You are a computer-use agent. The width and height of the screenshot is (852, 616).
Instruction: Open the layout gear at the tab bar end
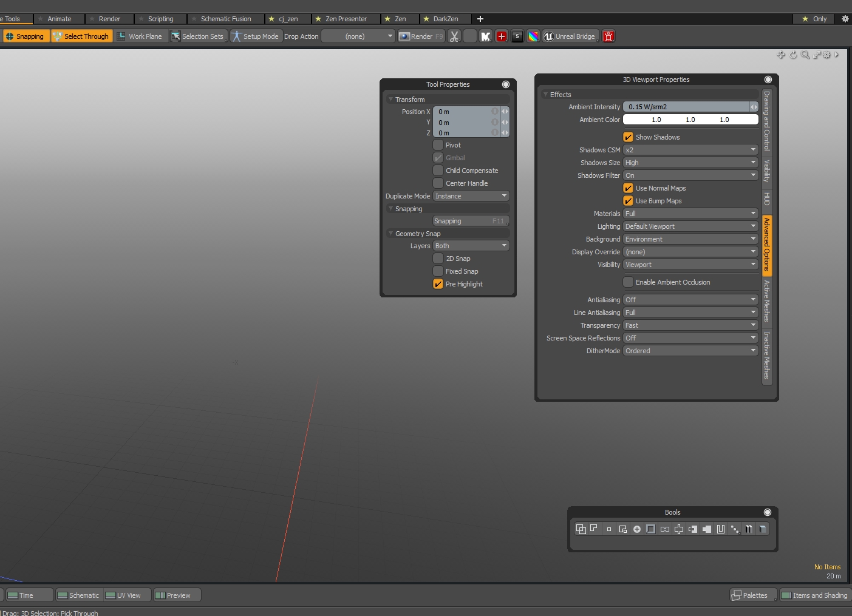coord(845,19)
